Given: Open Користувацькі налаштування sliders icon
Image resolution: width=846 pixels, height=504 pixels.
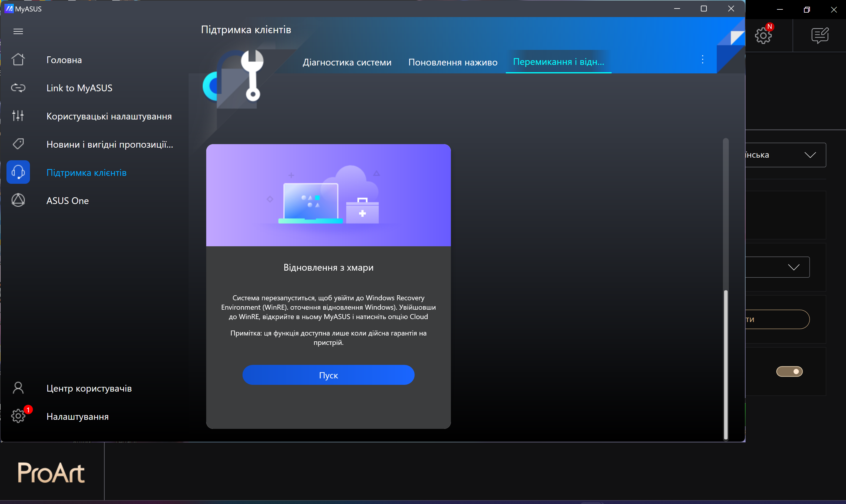Looking at the screenshot, I should pos(18,116).
